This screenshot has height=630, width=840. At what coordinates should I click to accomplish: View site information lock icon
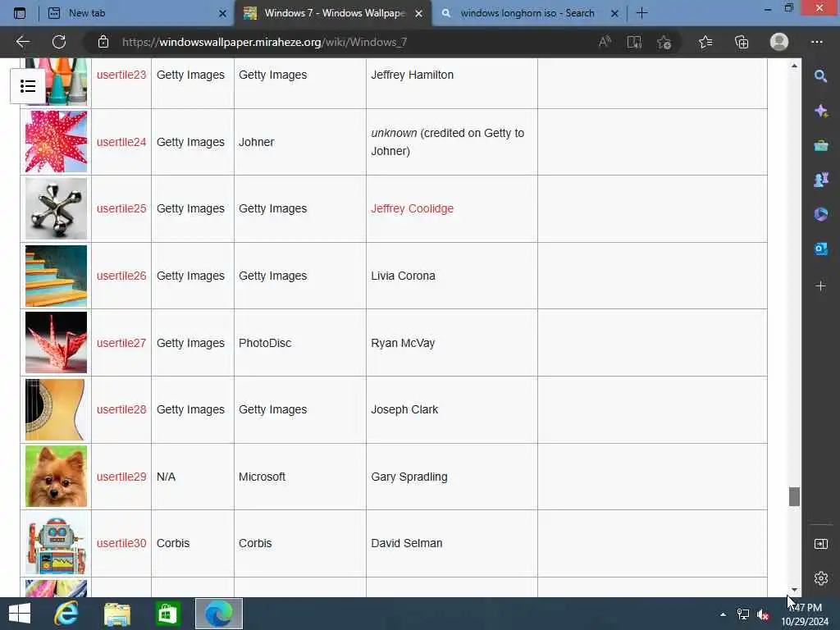(x=103, y=42)
